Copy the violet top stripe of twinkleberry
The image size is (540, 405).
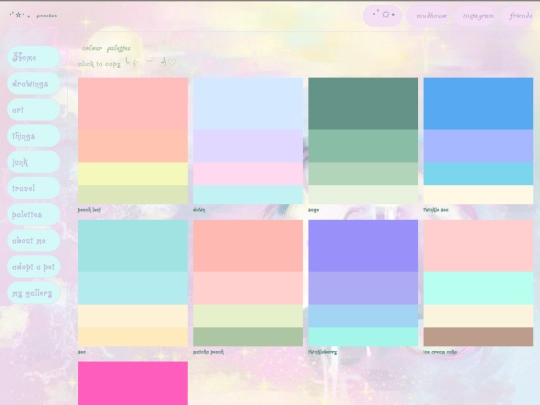tap(363, 246)
